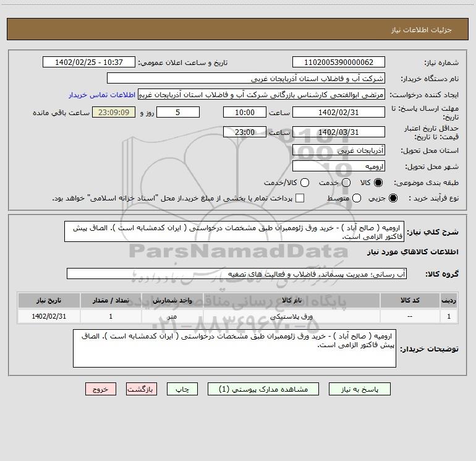Click the چاپ print button
The width and height of the screenshot is (476, 461).
tap(182, 389)
